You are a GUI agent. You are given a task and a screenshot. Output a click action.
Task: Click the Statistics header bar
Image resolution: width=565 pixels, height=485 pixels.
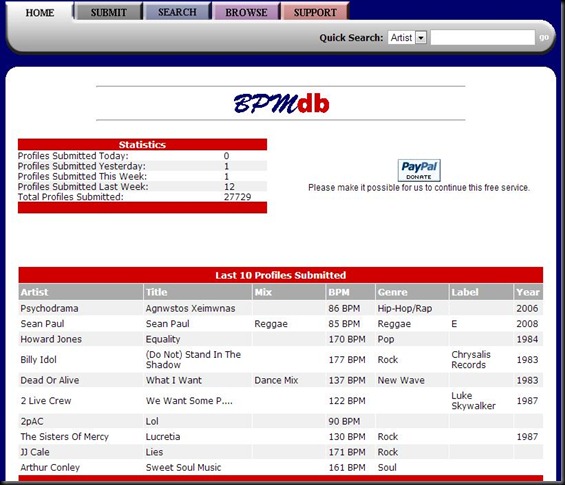[142, 144]
